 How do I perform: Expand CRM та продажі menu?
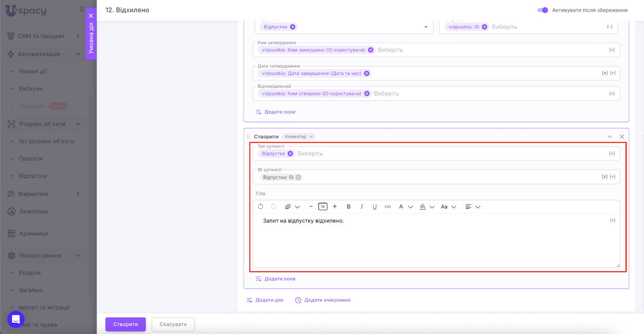pyautogui.click(x=43, y=36)
